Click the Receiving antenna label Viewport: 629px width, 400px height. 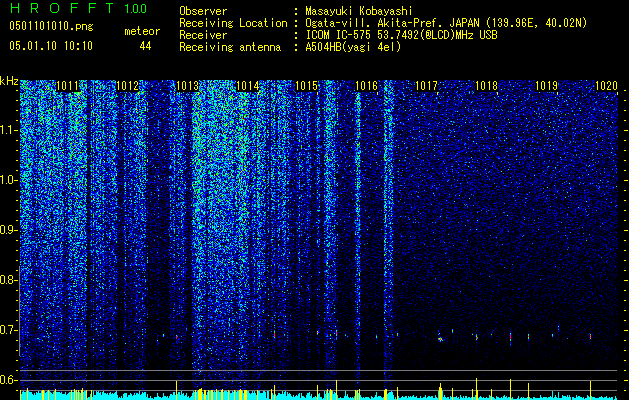coord(230,47)
